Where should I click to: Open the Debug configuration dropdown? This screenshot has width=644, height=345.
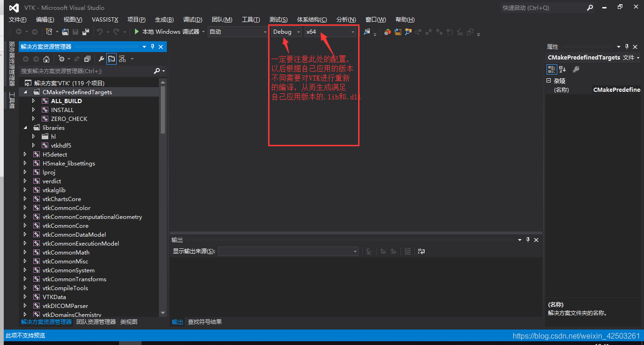click(x=287, y=32)
